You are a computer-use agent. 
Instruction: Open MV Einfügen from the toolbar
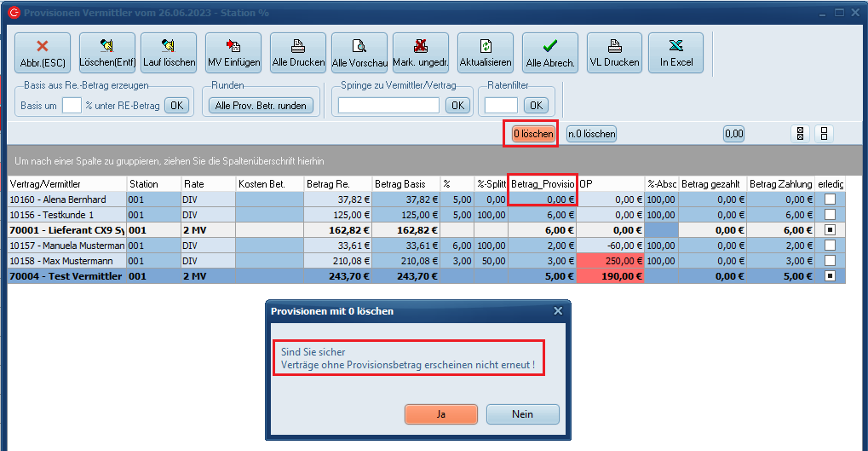pos(233,53)
